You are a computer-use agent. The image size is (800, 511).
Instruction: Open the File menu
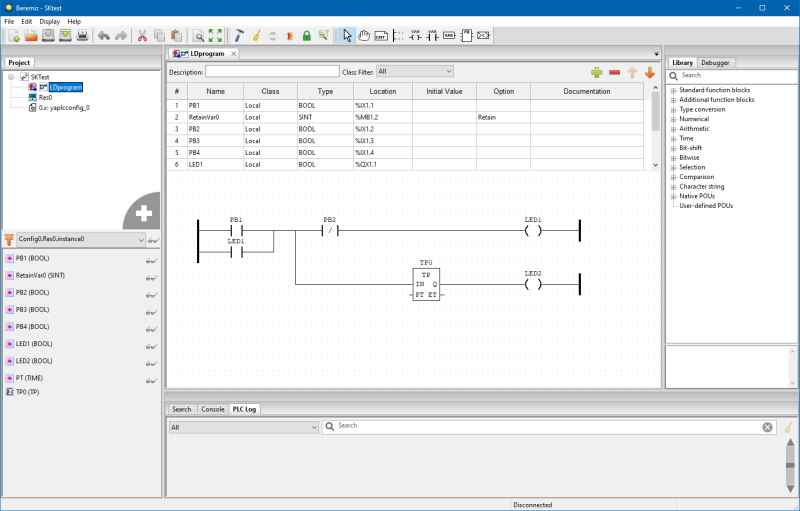coord(9,21)
